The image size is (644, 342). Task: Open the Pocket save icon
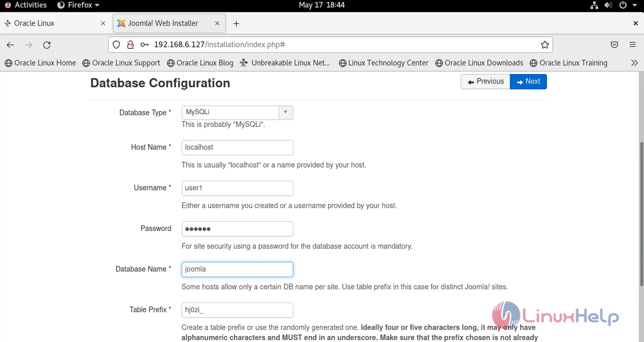[614, 45]
